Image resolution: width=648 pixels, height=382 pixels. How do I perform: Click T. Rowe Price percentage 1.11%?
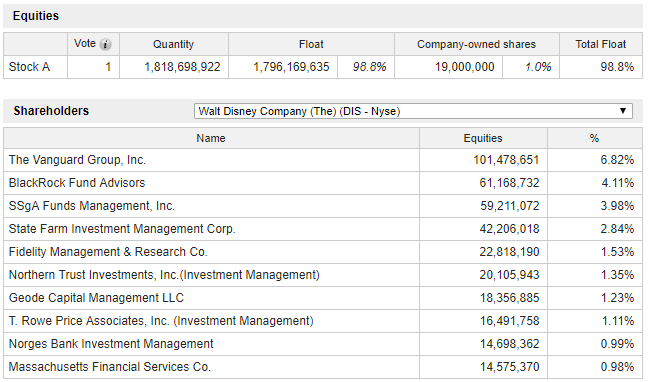click(617, 321)
